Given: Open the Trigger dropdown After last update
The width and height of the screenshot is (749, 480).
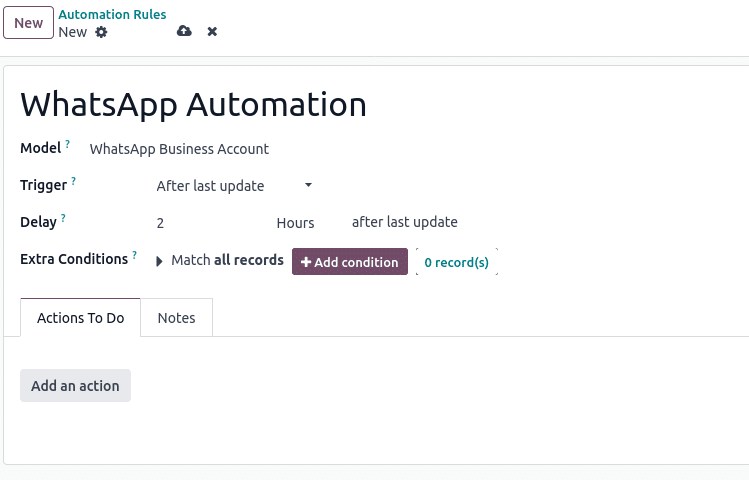Looking at the screenshot, I should click(234, 186).
